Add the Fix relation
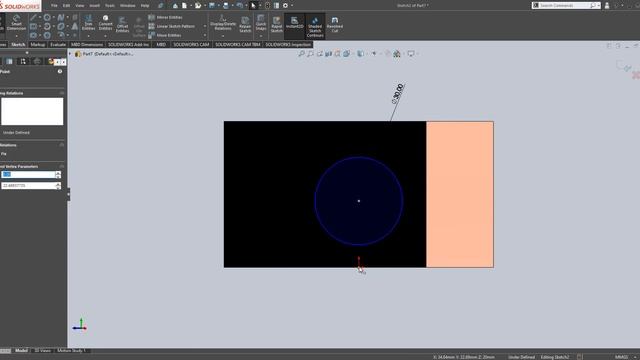 (4, 154)
